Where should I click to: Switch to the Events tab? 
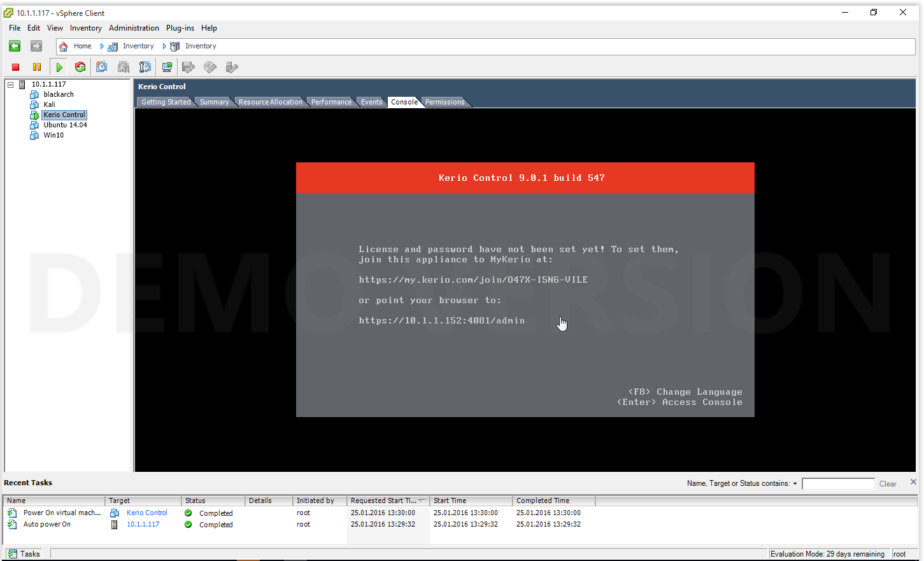click(371, 102)
